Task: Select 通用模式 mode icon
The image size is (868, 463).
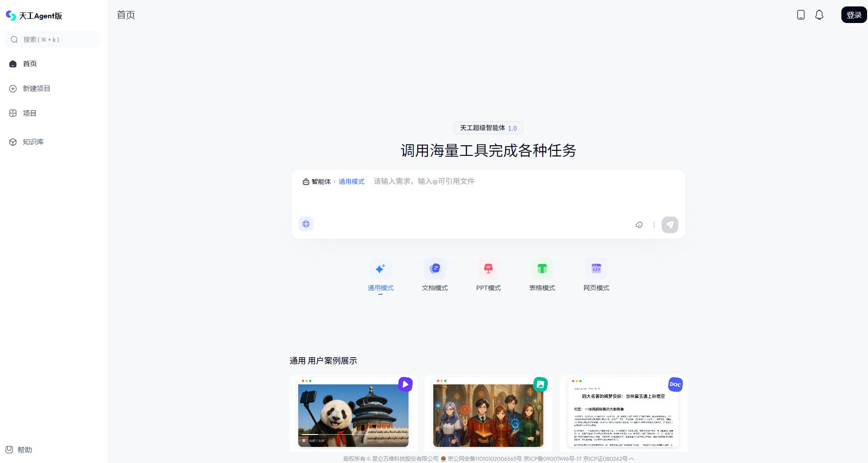Action: [380, 269]
